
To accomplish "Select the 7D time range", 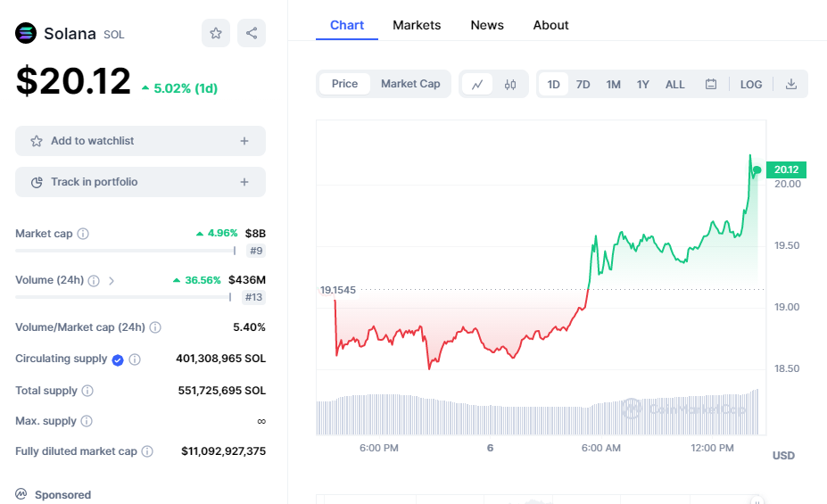I will [x=583, y=85].
